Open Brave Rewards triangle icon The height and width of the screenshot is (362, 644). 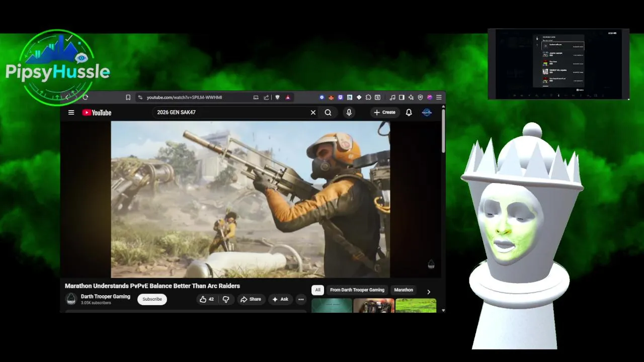click(288, 98)
